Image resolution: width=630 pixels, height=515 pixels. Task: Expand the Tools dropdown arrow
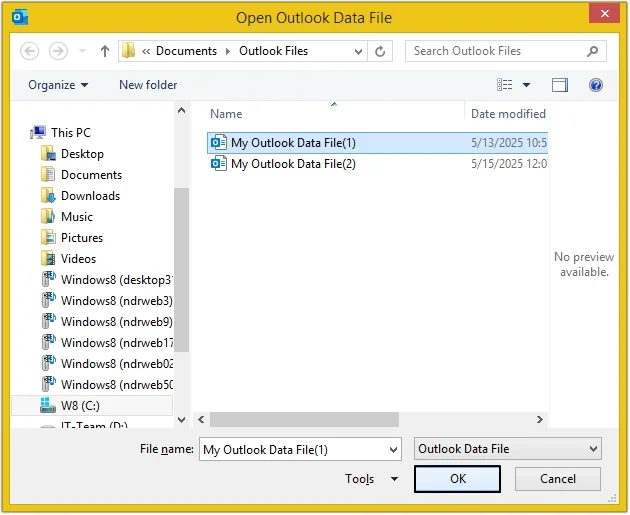tap(394, 479)
